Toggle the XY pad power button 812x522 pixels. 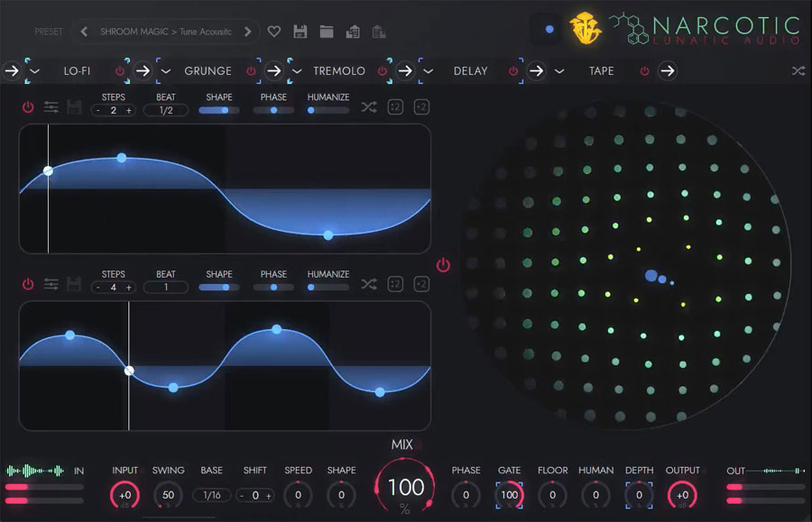(x=443, y=265)
